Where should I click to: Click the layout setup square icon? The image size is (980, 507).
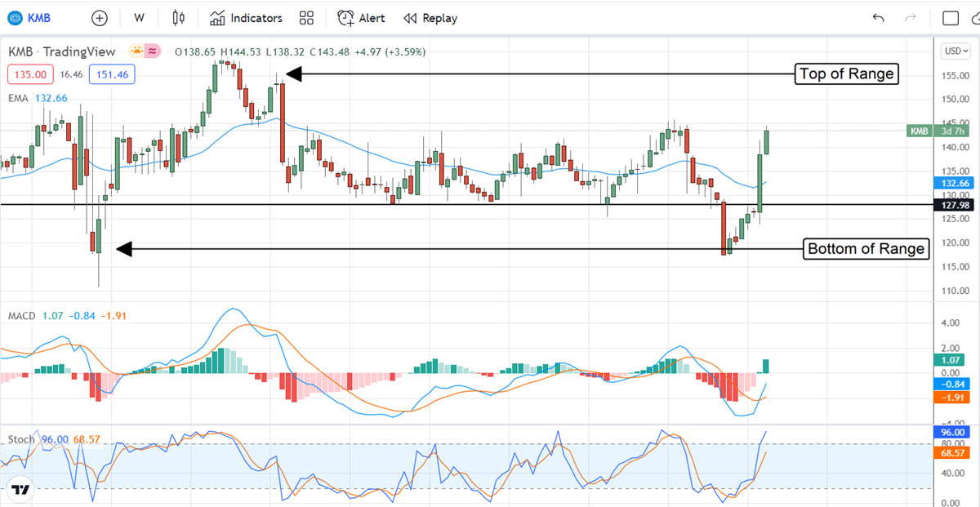click(x=950, y=18)
